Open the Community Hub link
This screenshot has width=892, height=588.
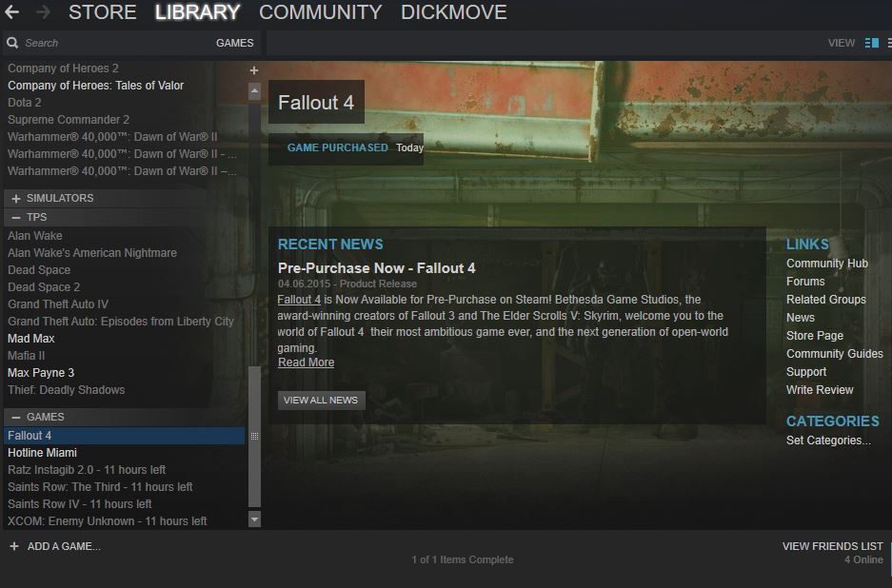point(827,264)
